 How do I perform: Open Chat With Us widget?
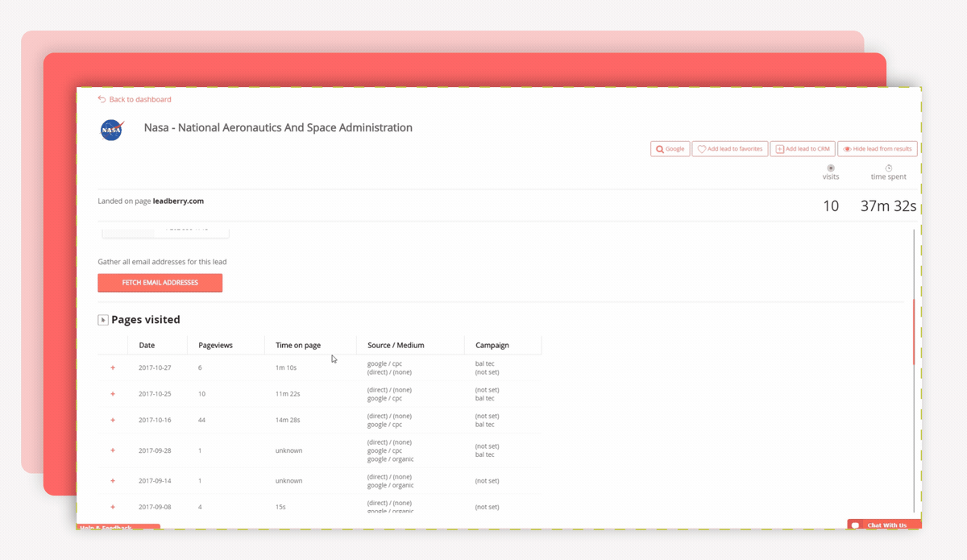(884, 525)
